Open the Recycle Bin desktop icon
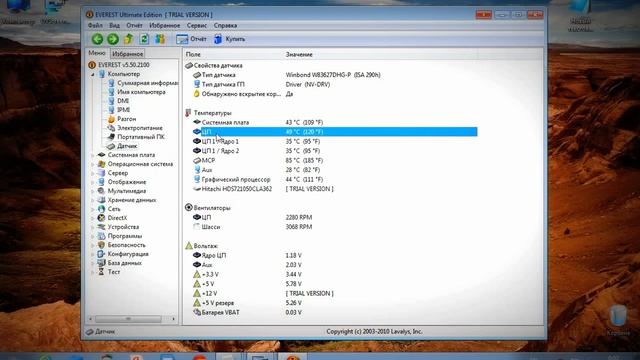 point(618,320)
